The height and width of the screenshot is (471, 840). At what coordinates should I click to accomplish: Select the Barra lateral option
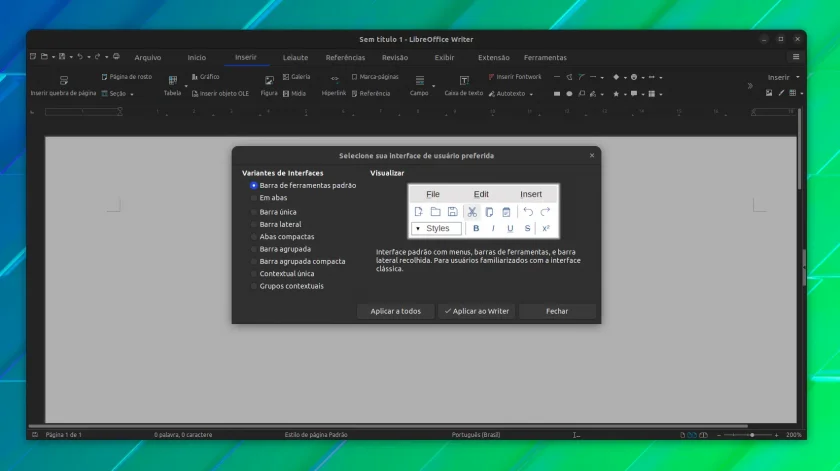pos(276,225)
